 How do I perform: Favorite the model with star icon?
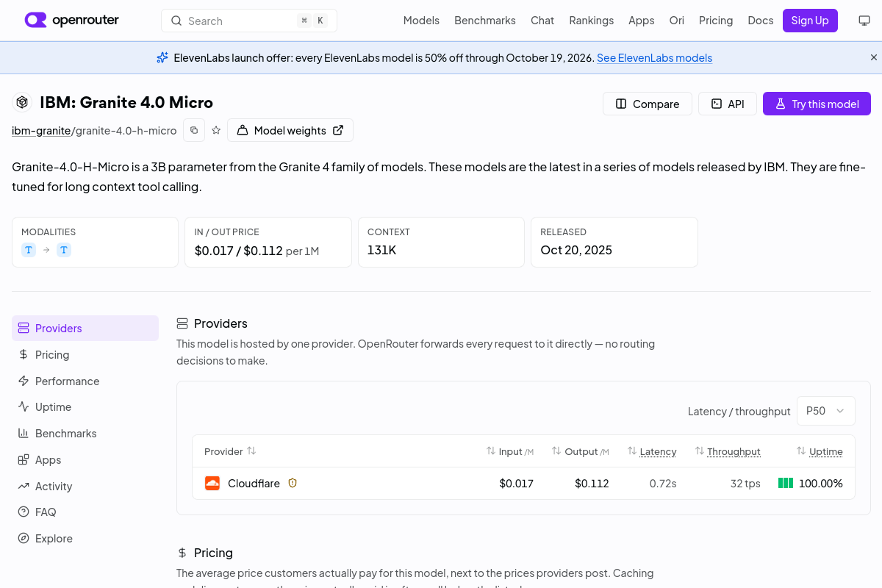click(216, 130)
